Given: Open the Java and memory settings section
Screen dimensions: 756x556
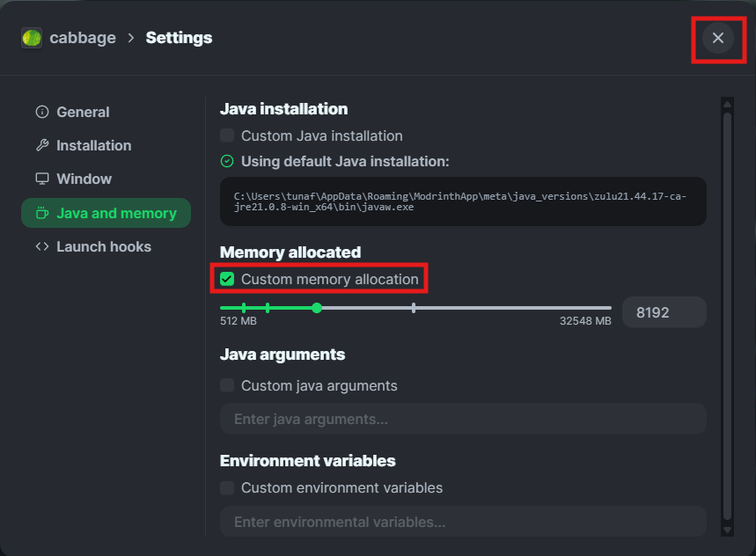Looking at the screenshot, I should pos(106,213).
